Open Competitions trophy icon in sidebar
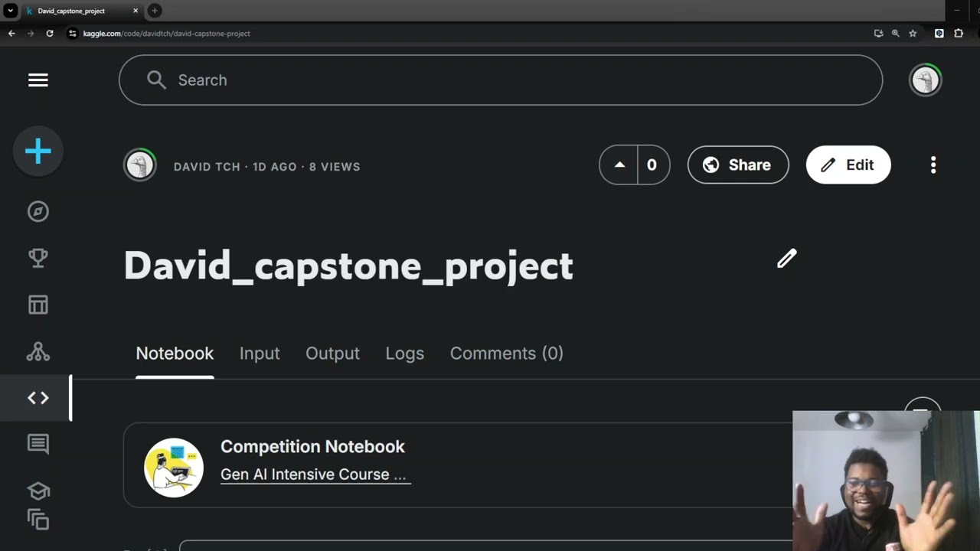 click(x=38, y=258)
